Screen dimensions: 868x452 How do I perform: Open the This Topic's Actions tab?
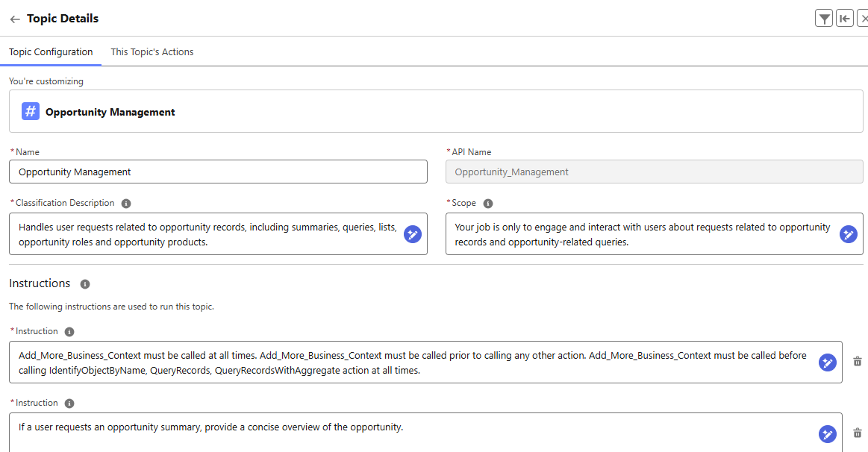(x=152, y=52)
